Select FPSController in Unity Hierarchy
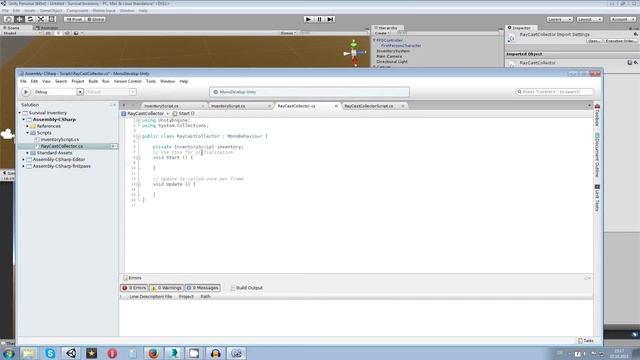640x360 pixels. pos(389,40)
